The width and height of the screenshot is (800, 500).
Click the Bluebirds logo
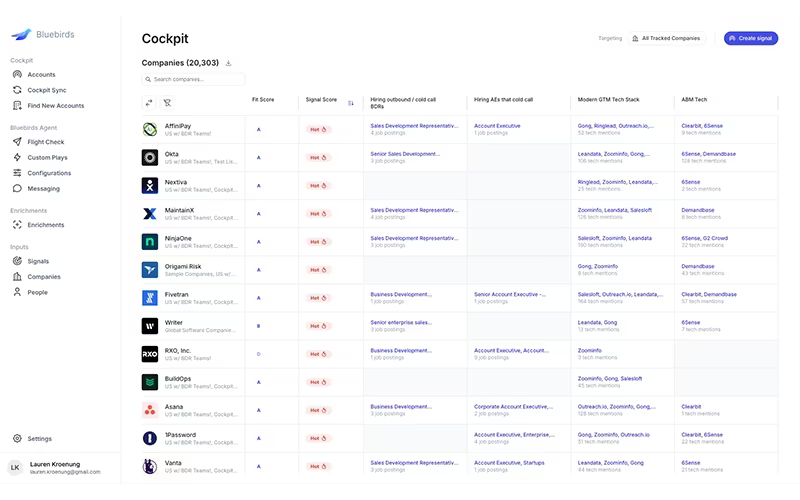[x=43, y=34]
